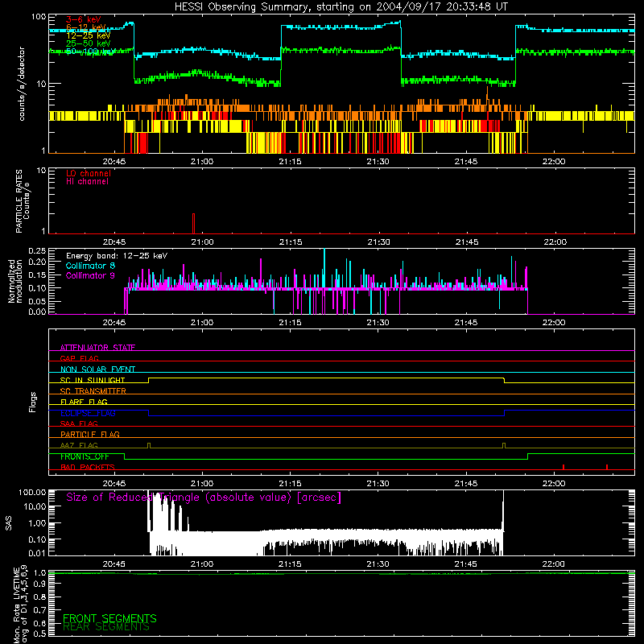Click 'Energy band: 12-25 keV' in modulation panel
644x644 pixels.
pyautogui.click(x=117, y=256)
